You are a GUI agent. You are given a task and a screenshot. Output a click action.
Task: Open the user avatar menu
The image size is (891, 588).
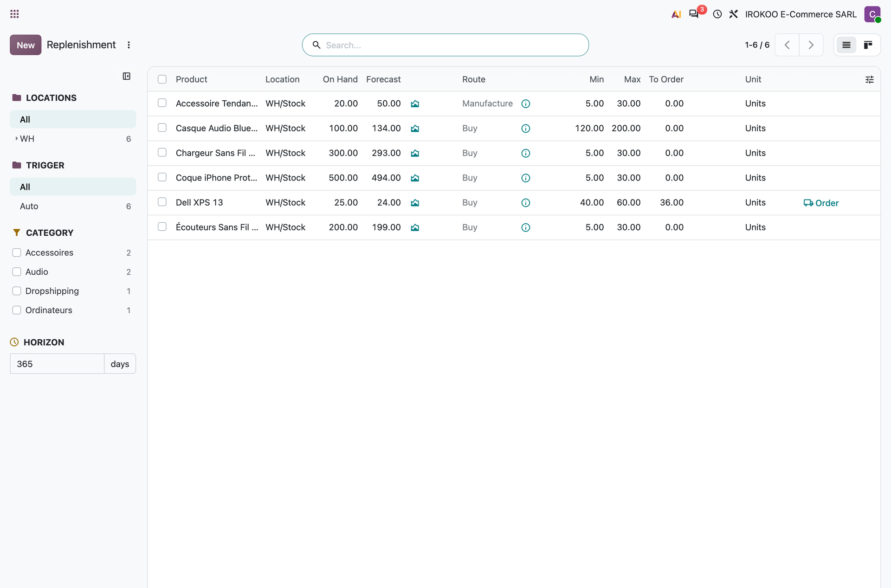point(872,14)
